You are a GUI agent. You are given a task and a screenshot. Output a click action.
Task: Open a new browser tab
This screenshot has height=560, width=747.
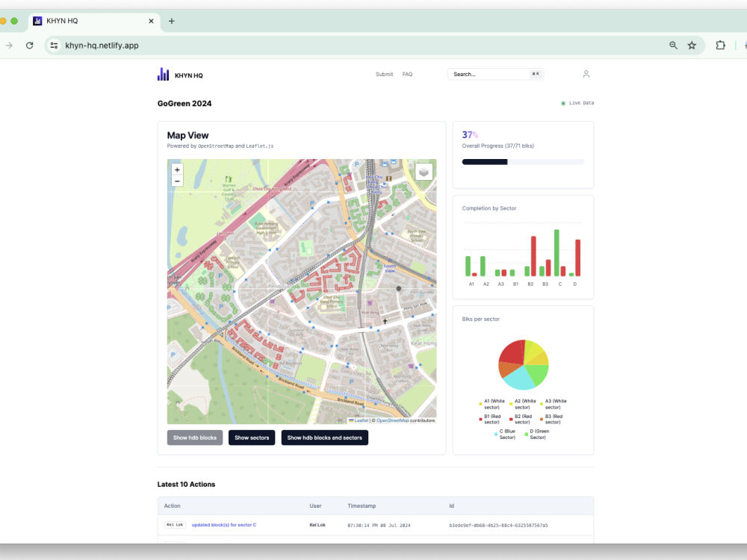172,21
